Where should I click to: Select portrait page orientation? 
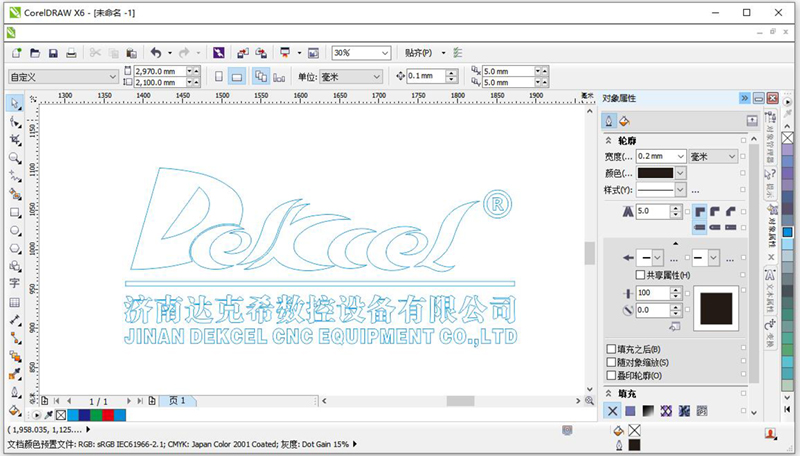[219, 77]
